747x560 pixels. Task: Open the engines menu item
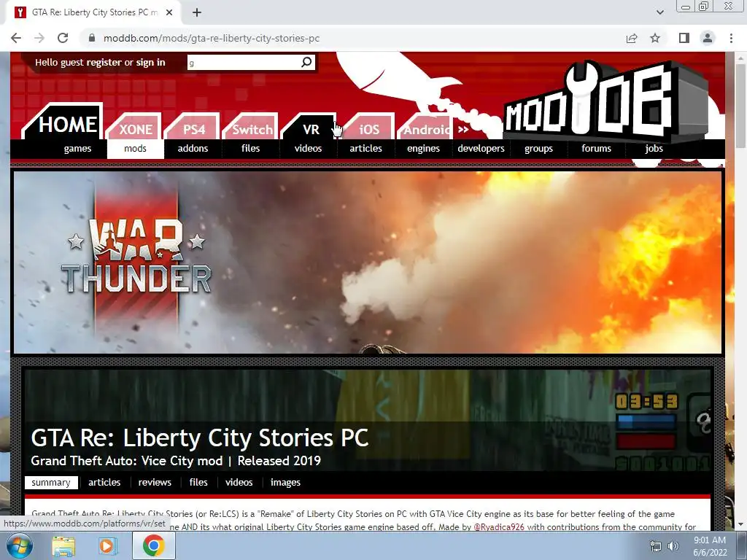tap(424, 149)
